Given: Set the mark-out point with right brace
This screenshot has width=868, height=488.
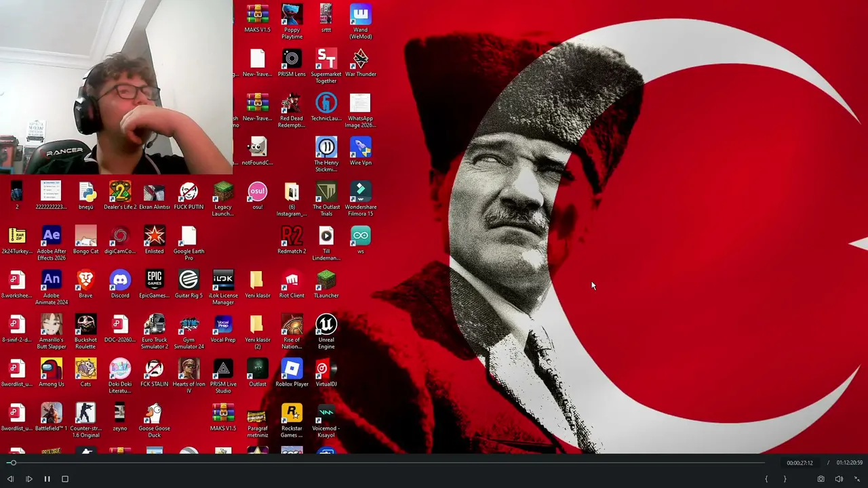Looking at the screenshot, I should coord(785,479).
